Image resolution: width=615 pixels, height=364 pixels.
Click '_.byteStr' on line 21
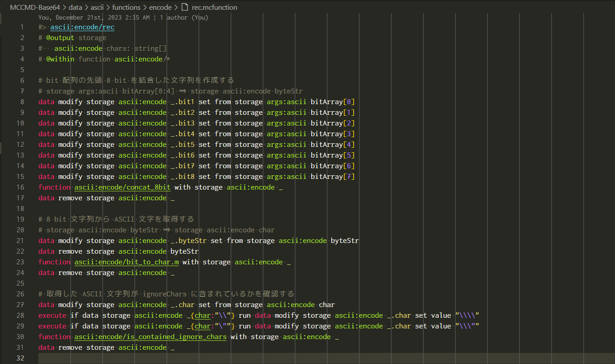tap(189, 241)
